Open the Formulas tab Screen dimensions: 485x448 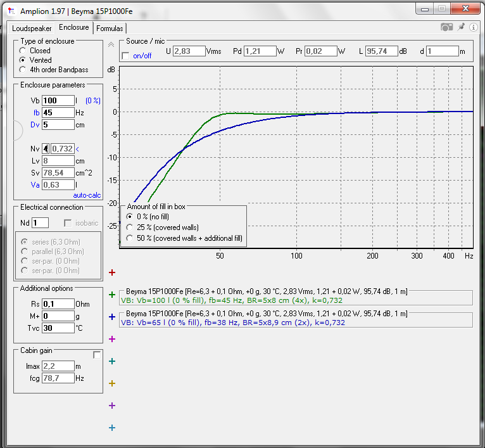coord(110,29)
